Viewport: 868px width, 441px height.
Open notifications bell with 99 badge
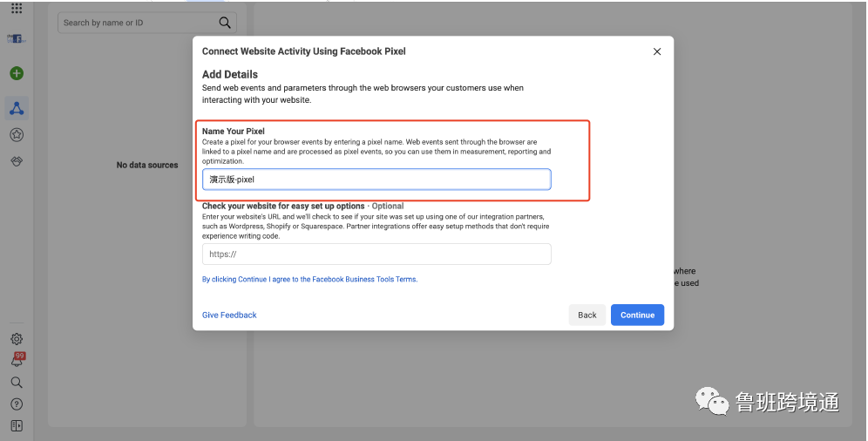tap(17, 360)
